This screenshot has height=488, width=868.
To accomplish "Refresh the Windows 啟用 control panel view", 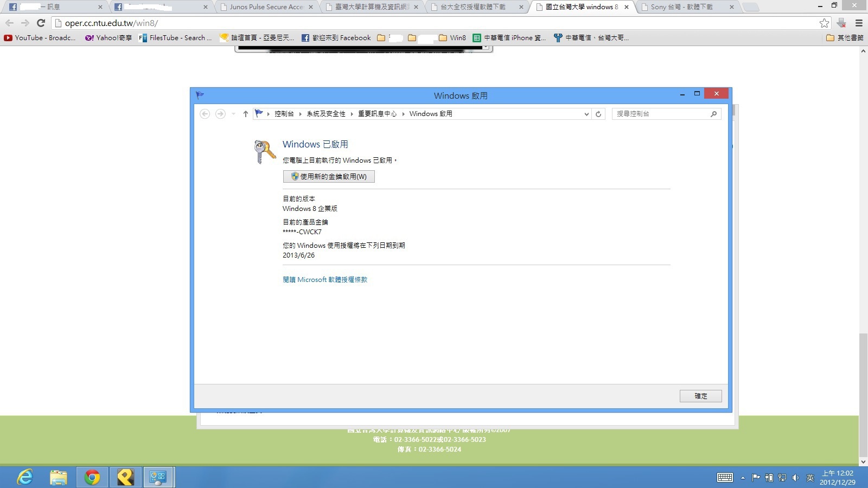I will [598, 114].
